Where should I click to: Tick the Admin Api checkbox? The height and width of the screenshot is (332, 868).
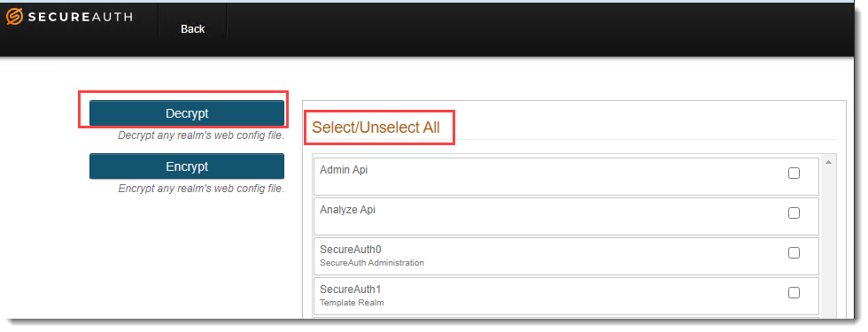click(x=794, y=174)
